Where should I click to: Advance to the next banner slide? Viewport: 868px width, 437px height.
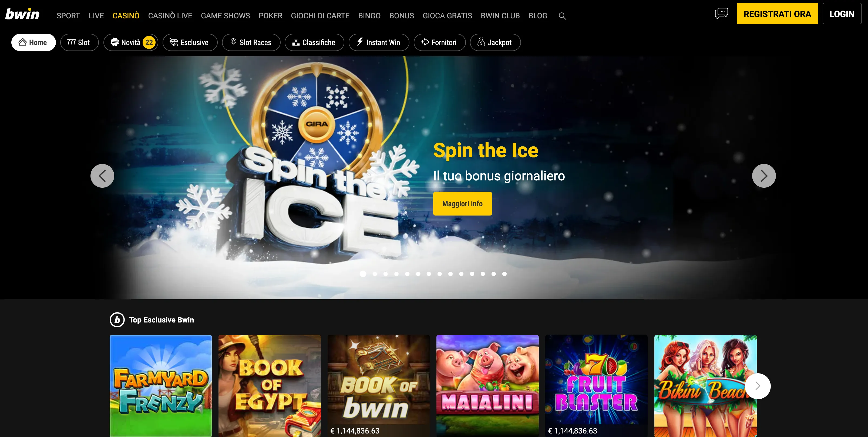[763, 176]
